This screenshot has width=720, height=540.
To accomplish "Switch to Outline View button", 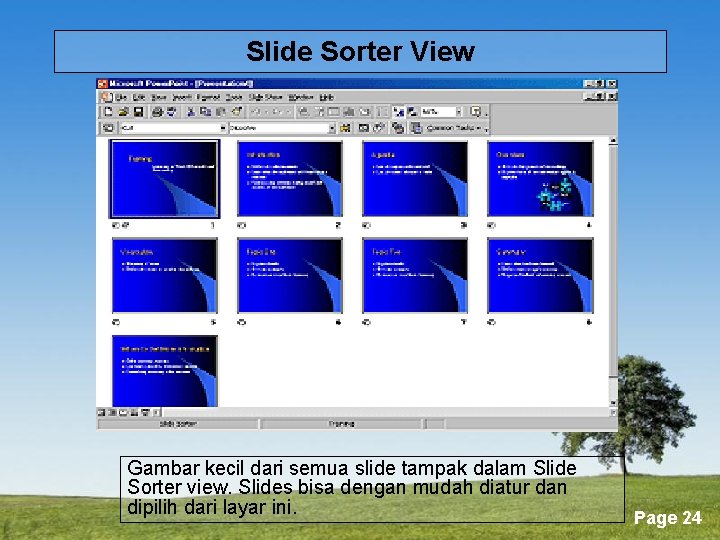I will [112, 412].
